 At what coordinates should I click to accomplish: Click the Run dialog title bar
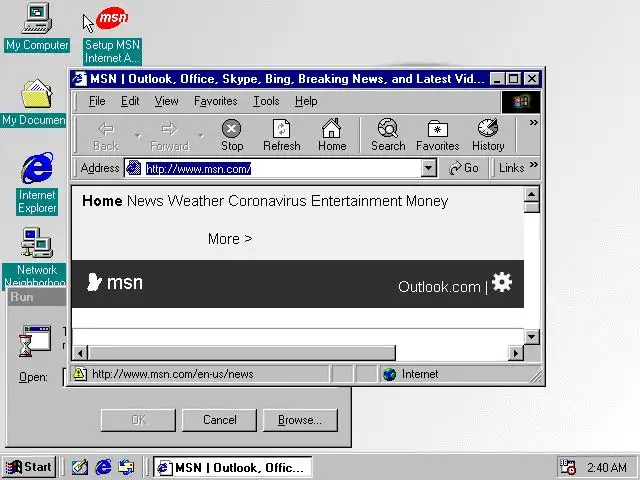point(36,297)
